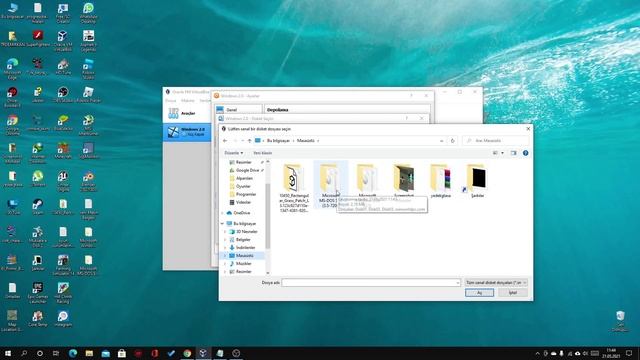
Task: Collapse the Bu bilgisayar tree node
Action: [222, 224]
